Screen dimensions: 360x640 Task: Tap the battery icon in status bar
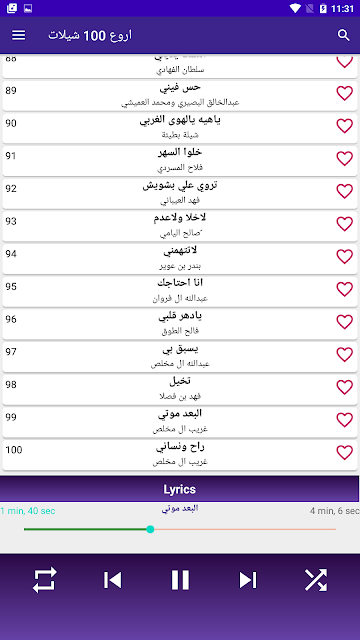point(323,8)
